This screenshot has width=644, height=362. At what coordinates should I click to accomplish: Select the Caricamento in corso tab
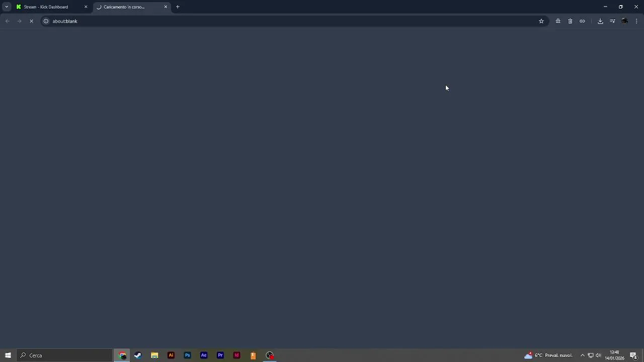tap(124, 7)
